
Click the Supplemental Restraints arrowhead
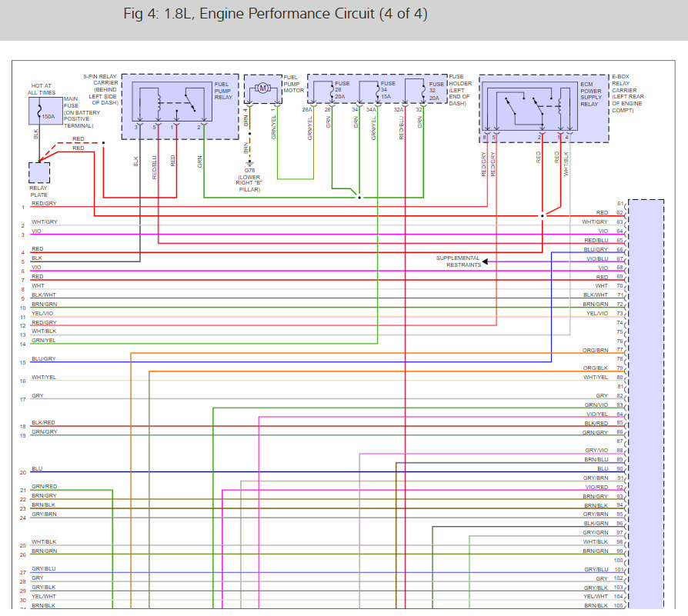point(485,261)
